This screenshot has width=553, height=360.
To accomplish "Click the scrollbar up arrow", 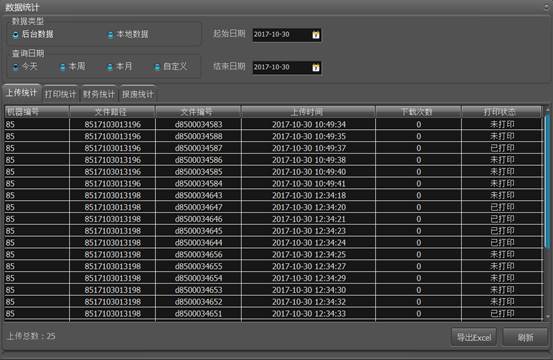I will [x=548, y=109].
